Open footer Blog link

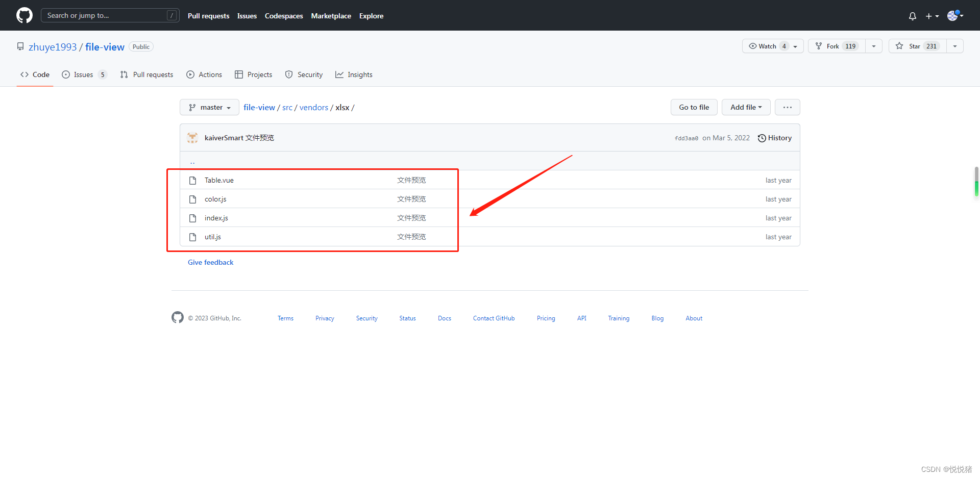pyautogui.click(x=657, y=318)
